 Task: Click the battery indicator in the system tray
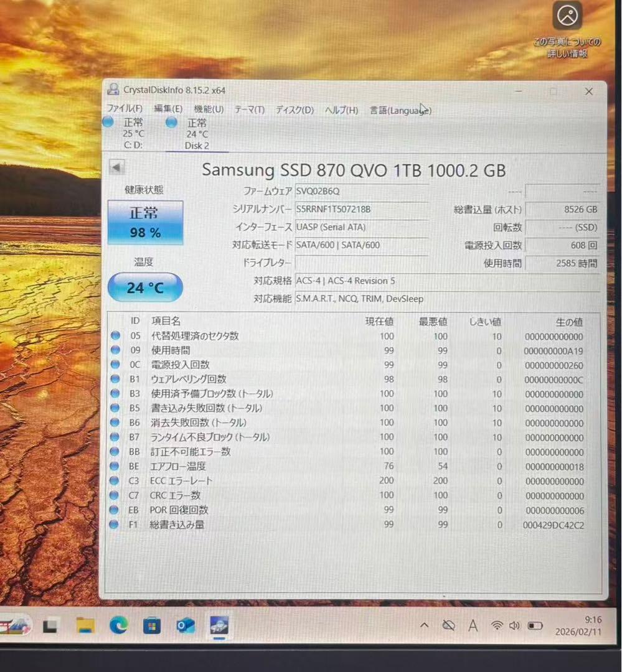tap(533, 626)
